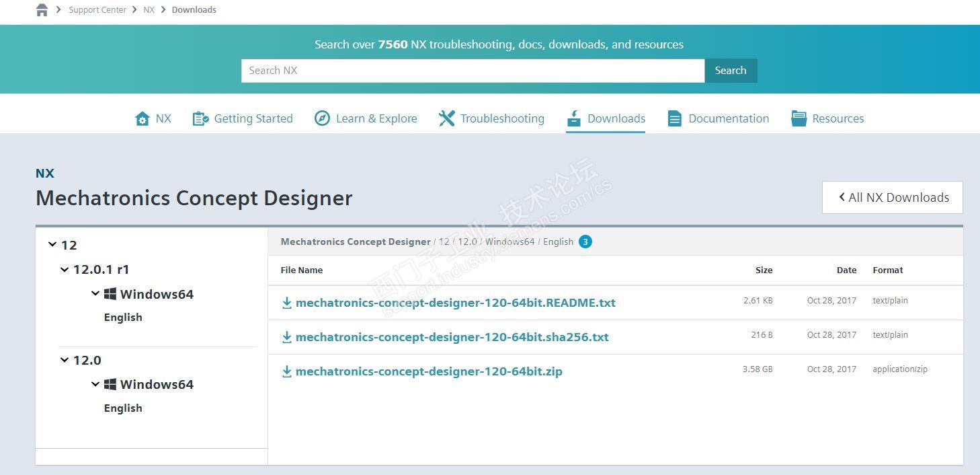980x475 pixels.
Task: Download mechatronics-concept-designer-120-64bit.README.txt
Action: coord(456,303)
